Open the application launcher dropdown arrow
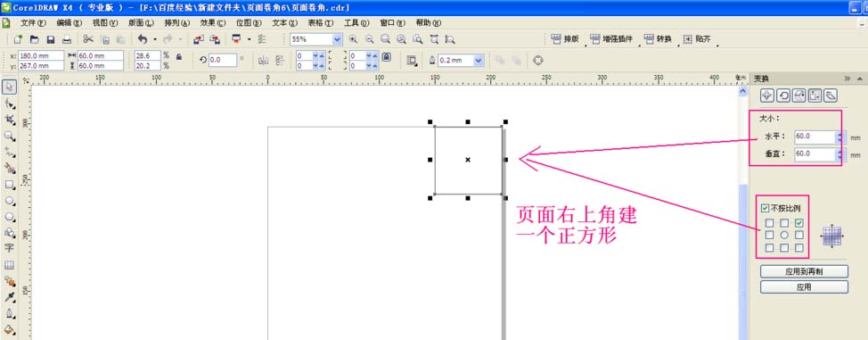The width and height of the screenshot is (868, 340). [249, 39]
